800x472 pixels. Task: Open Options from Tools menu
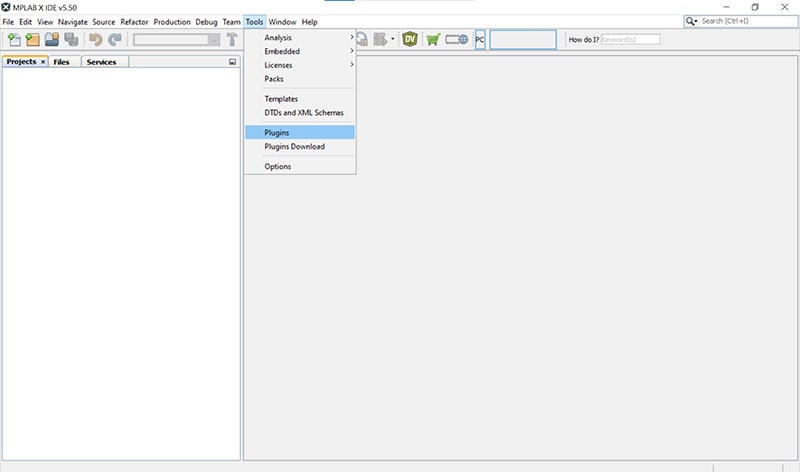tap(299, 166)
